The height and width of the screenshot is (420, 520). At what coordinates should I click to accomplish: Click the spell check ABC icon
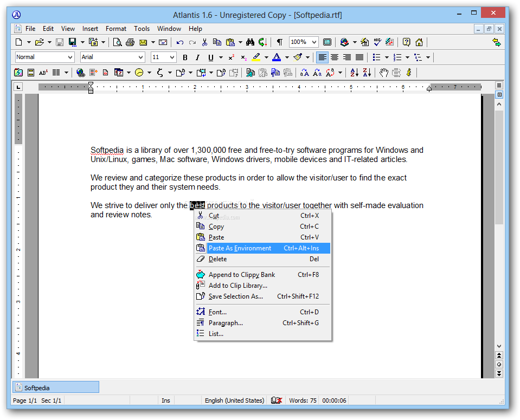377,42
